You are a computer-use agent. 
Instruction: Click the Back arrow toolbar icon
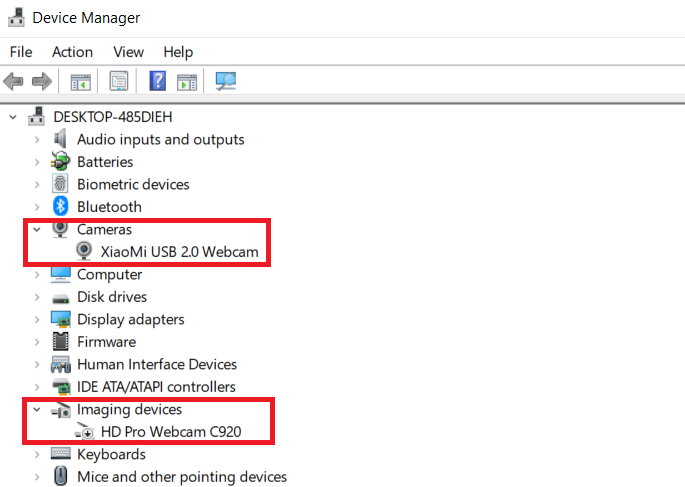click(14, 81)
